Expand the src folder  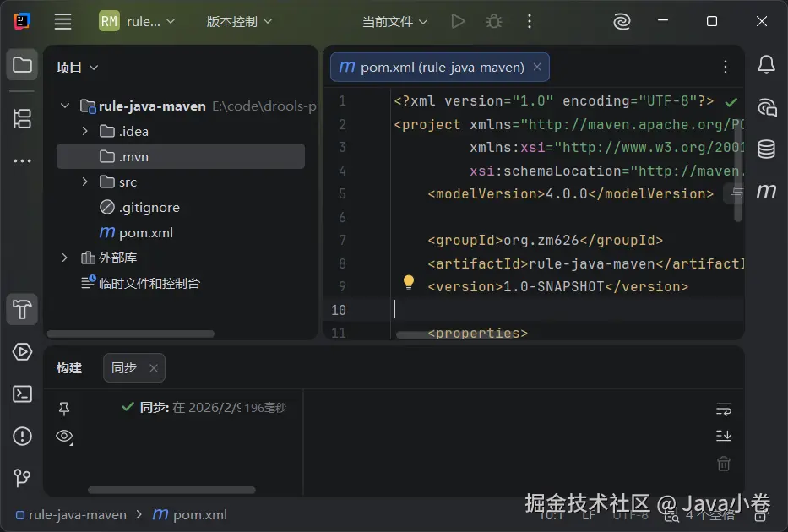pyautogui.click(x=85, y=182)
